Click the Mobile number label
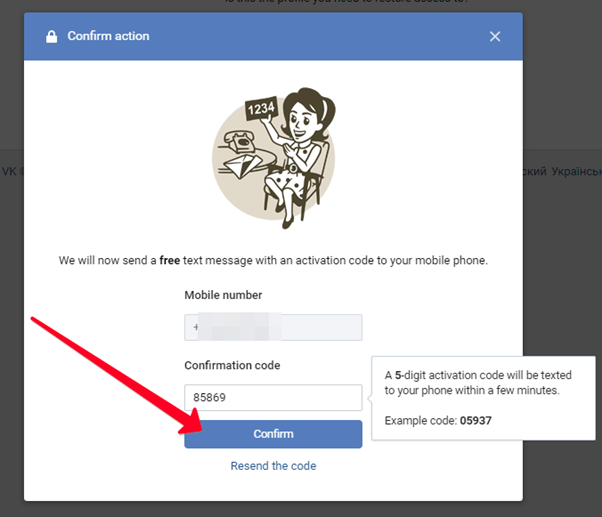Image resolution: width=602 pixels, height=517 pixels. click(x=223, y=295)
